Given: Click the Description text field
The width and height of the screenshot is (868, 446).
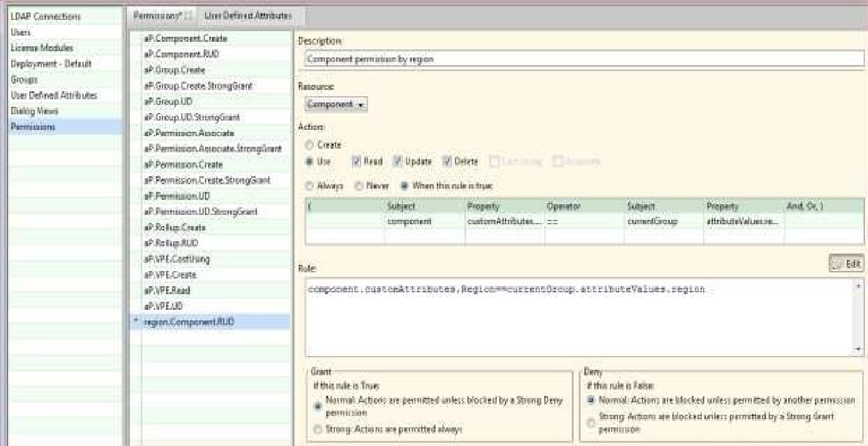Looking at the screenshot, I should (x=584, y=59).
